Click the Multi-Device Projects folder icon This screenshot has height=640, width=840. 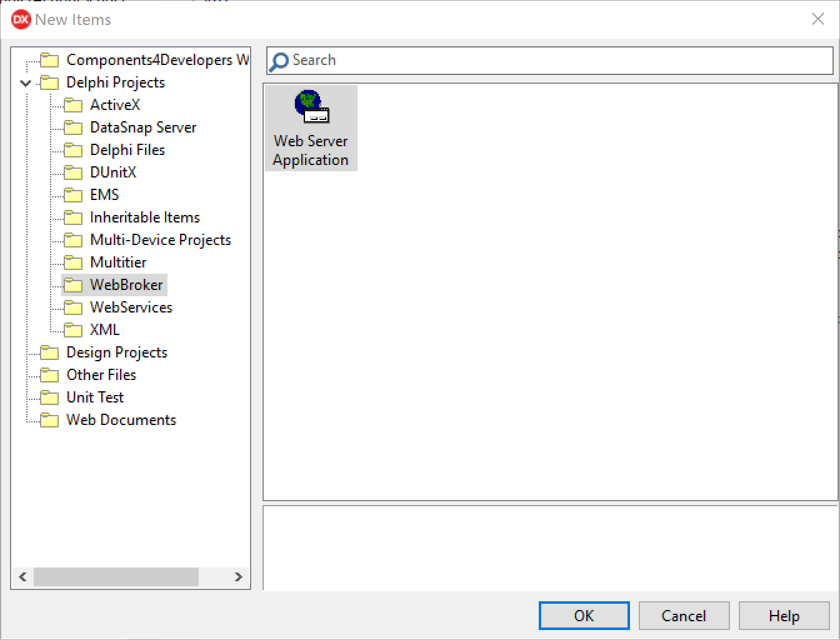coord(73,240)
